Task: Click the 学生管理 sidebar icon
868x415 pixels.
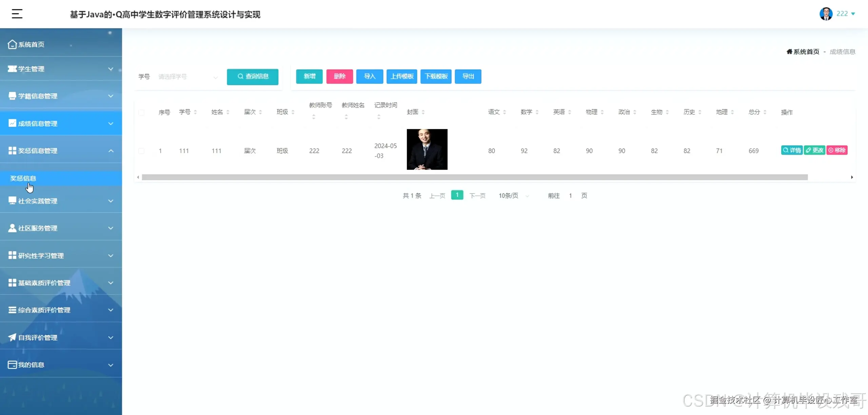Action: pos(12,69)
